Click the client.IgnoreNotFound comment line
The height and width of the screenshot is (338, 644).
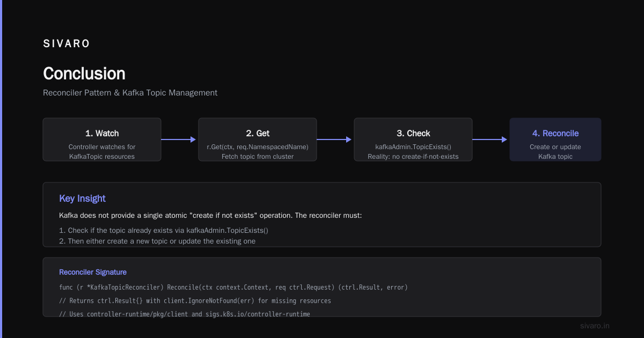click(x=195, y=300)
